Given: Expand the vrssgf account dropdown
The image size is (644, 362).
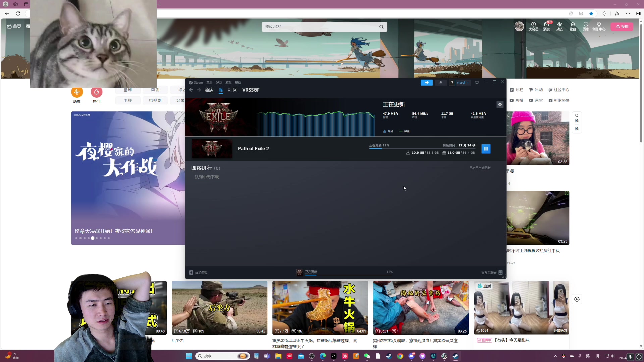Looking at the screenshot, I should 463,83.
